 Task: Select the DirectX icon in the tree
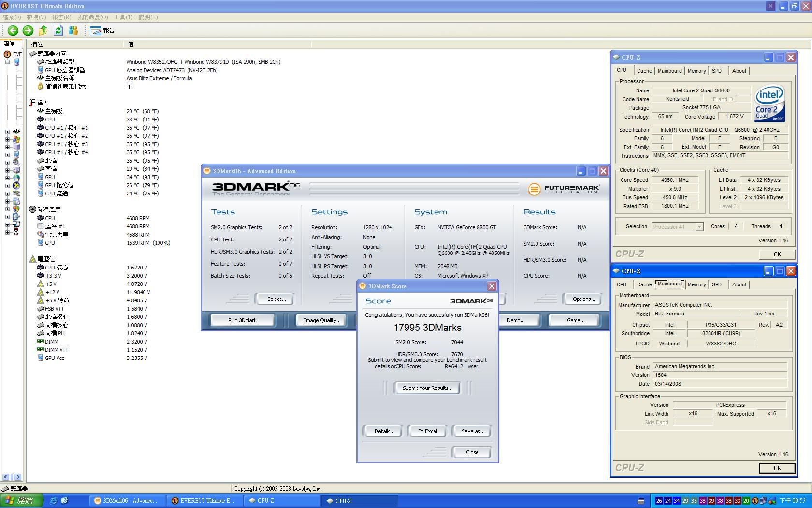(16, 186)
